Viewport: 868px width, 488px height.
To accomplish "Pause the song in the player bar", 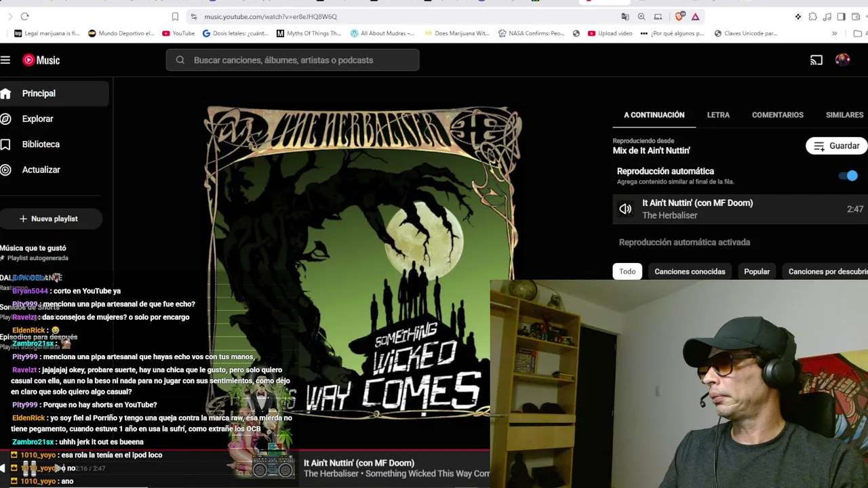I will 28,468.
